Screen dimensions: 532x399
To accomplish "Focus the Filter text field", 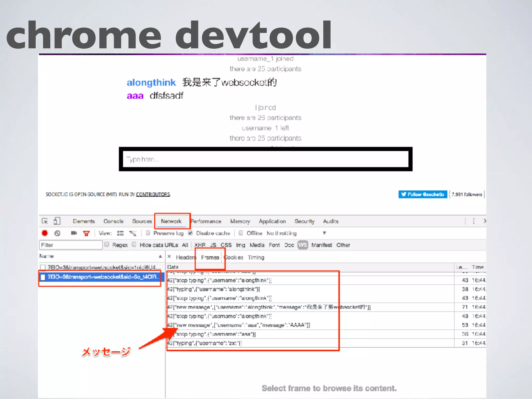I will (x=71, y=245).
